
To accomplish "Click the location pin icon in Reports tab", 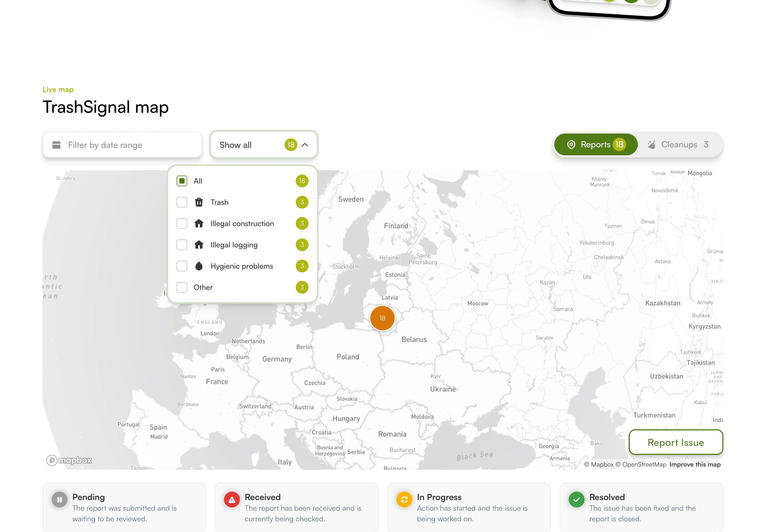I will point(571,144).
